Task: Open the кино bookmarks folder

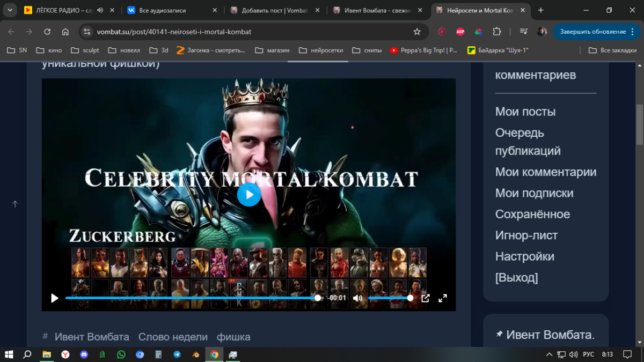Action: point(49,50)
